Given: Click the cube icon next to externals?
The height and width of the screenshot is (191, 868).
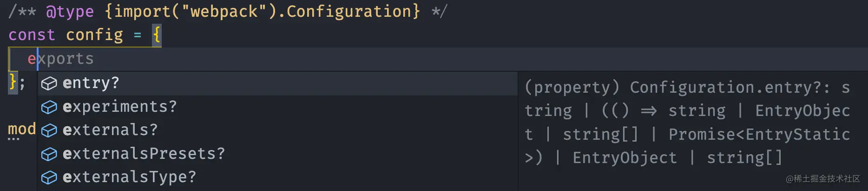Looking at the screenshot, I should [x=49, y=130].
